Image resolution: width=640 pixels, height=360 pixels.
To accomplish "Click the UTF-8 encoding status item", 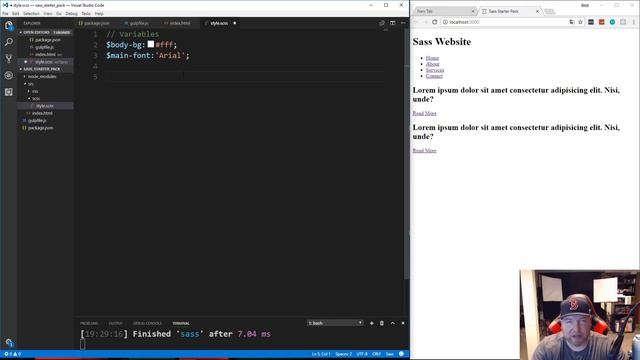I will coord(362,354).
